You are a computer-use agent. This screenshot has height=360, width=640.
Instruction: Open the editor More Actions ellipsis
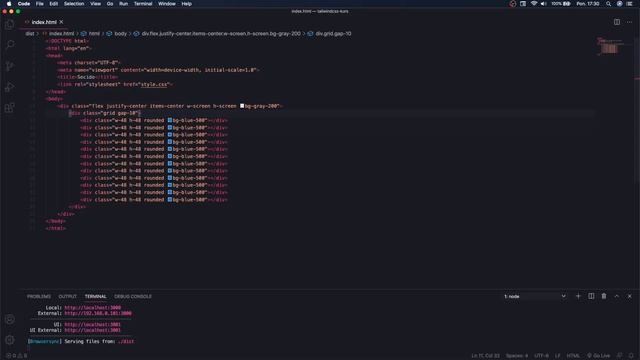coord(629,22)
